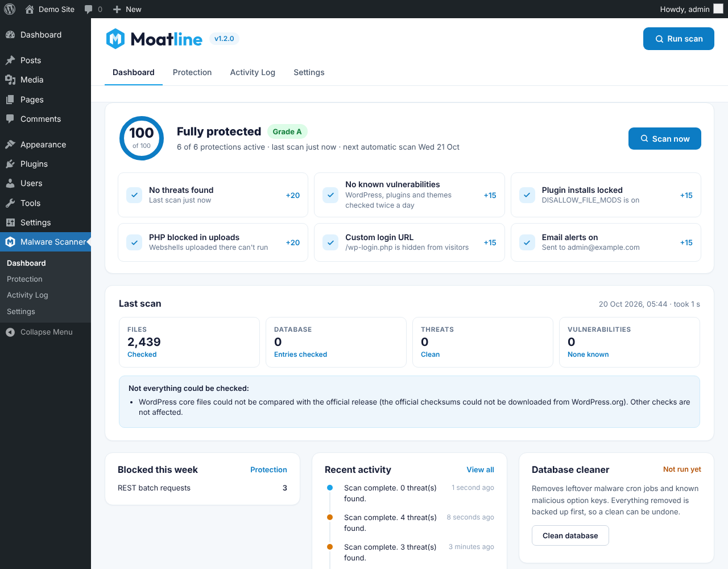
Task: Click the Users person icon
Action: 10,183
